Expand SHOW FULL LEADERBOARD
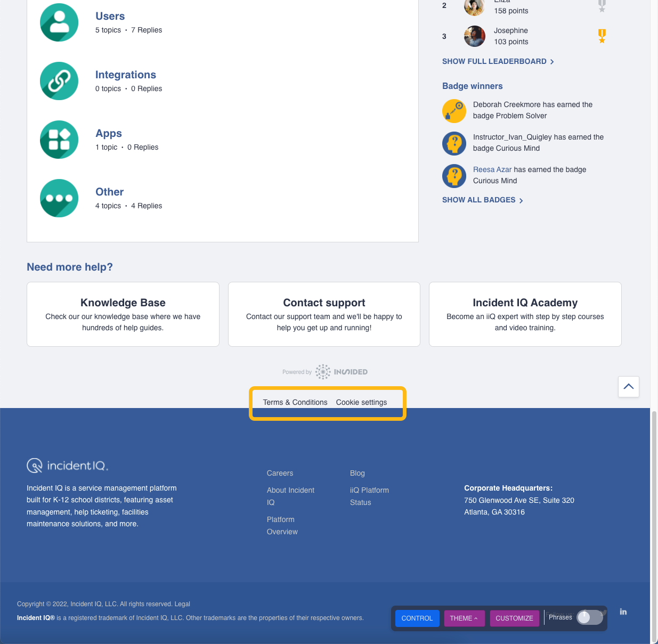Screen dimensions: 658x644 tap(498, 61)
